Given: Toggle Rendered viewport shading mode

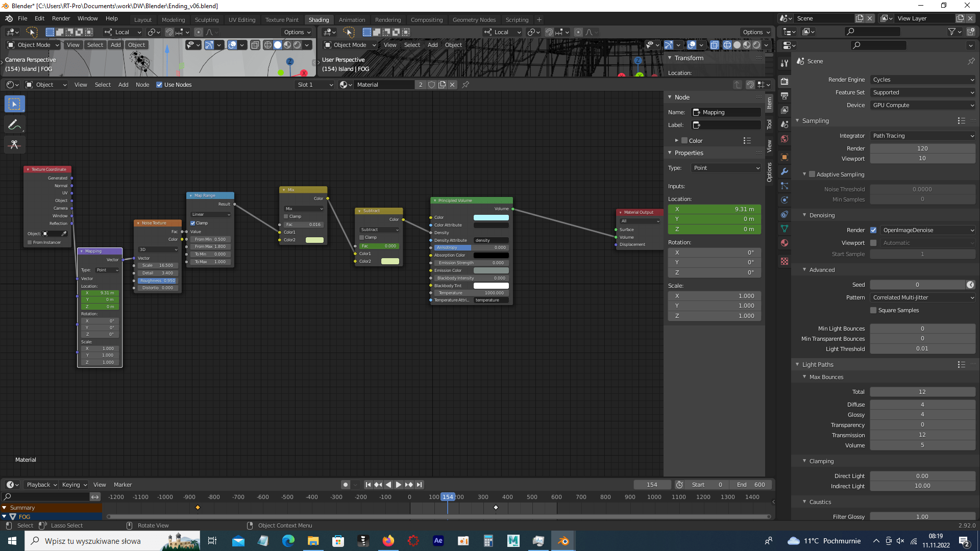Looking at the screenshot, I should point(757,45).
